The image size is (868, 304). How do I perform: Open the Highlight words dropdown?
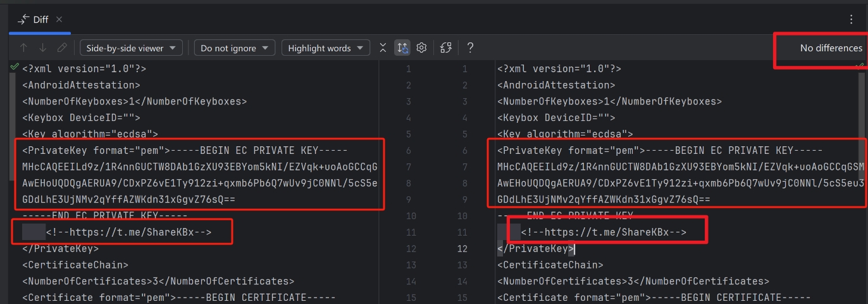(326, 48)
